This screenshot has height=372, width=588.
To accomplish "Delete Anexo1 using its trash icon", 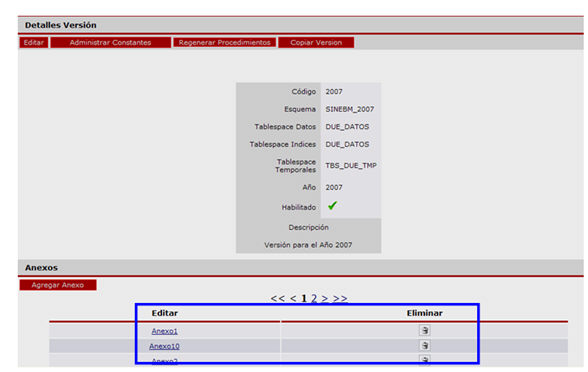I will [x=424, y=330].
